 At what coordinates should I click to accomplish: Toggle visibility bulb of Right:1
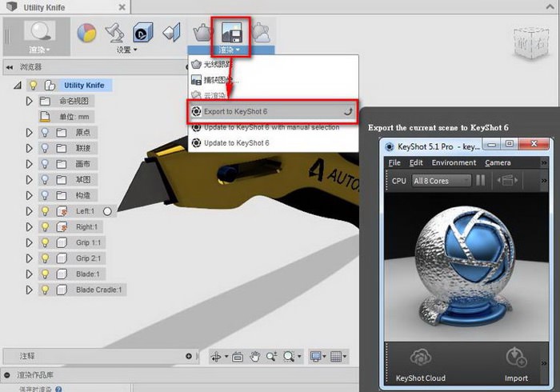click(x=45, y=226)
